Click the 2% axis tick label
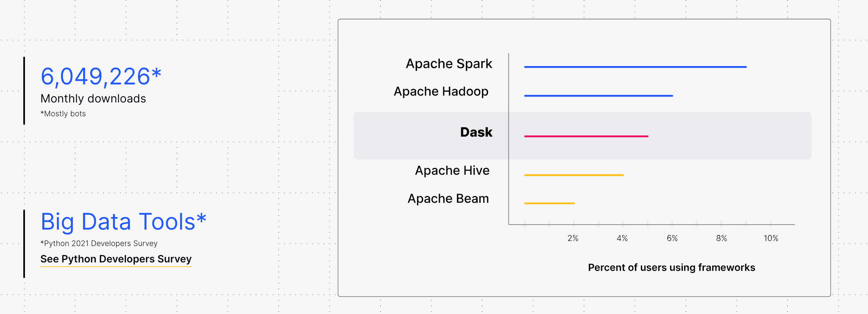Viewport: 868px width, 314px height. (x=573, y=238)
